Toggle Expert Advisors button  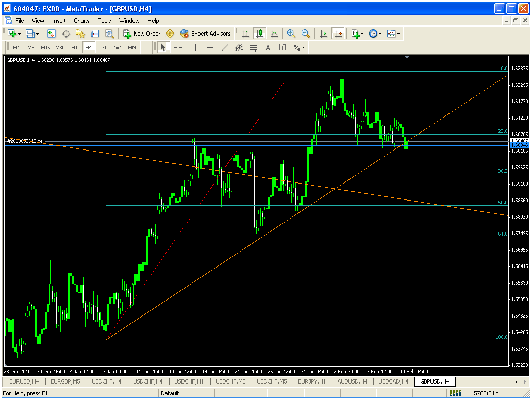[x=205, y=34]
